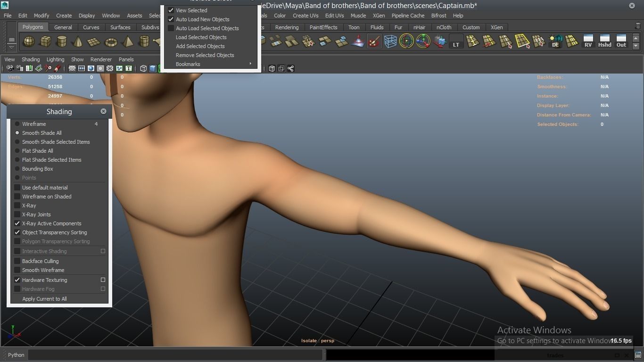Toggle the grid icon in panel toolbar
Viewport: 644px width, 362px height.
coord(72,68)
